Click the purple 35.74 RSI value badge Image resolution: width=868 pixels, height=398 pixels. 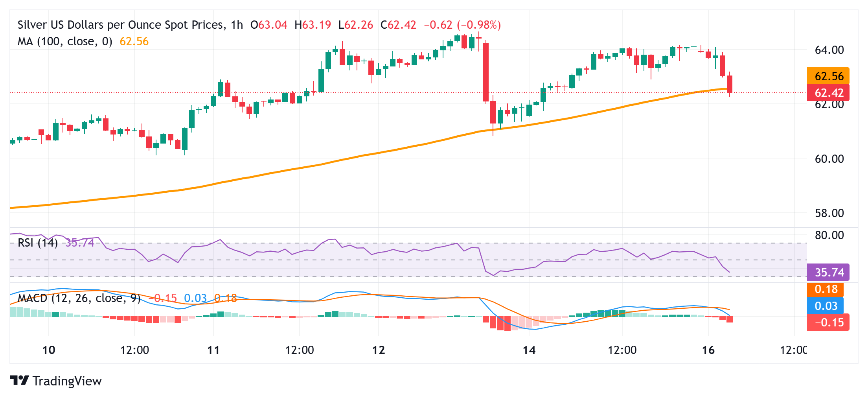click(x=828, y=272)
